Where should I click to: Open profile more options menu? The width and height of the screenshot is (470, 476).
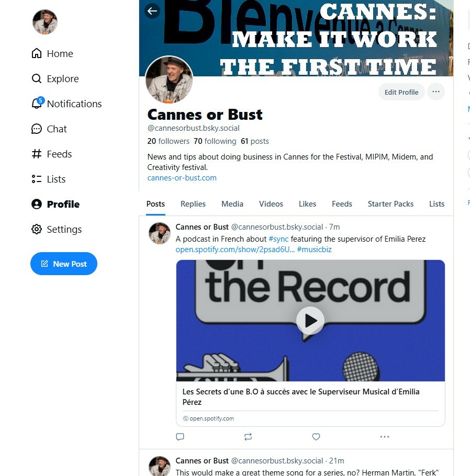435,92
